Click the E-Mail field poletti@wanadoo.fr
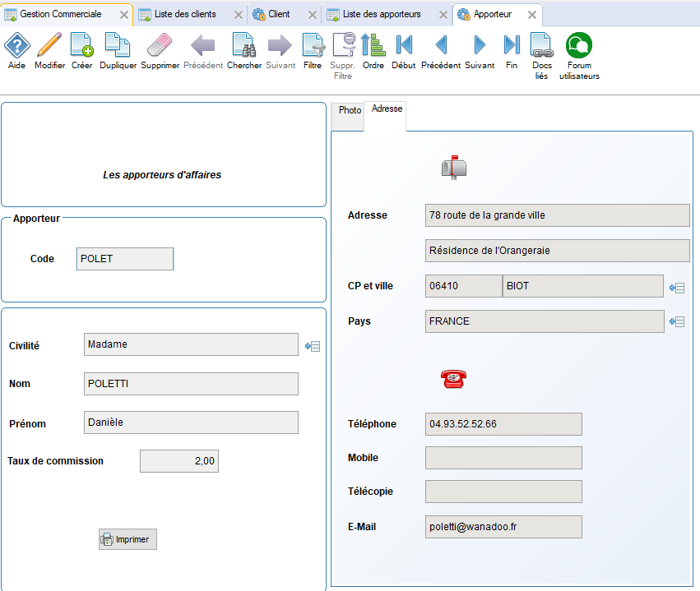This screenshot has height=591, width=700. coord(503,527)
